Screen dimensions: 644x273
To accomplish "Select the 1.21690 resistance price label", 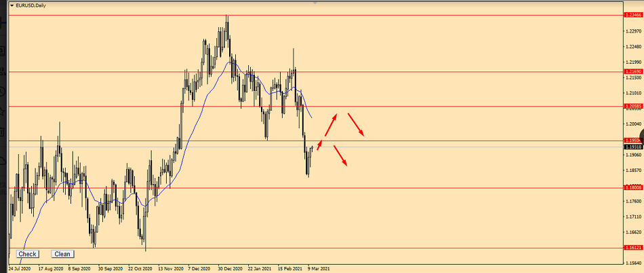I will (632, 71).
